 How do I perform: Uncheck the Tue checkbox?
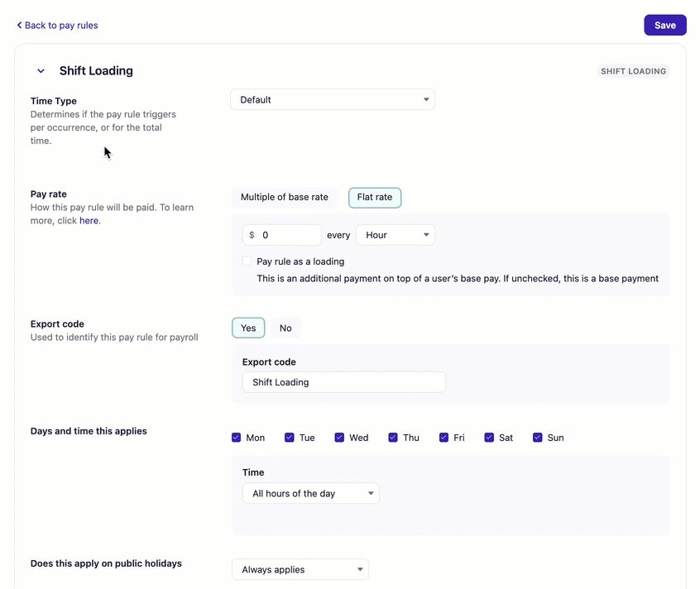point(290,438)
